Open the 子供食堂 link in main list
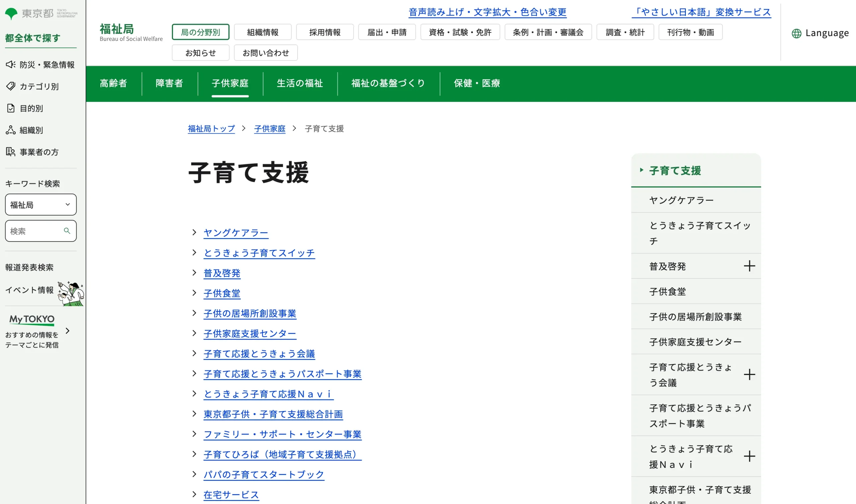Viewport: 856px width, 504px height. click(222, 293)
